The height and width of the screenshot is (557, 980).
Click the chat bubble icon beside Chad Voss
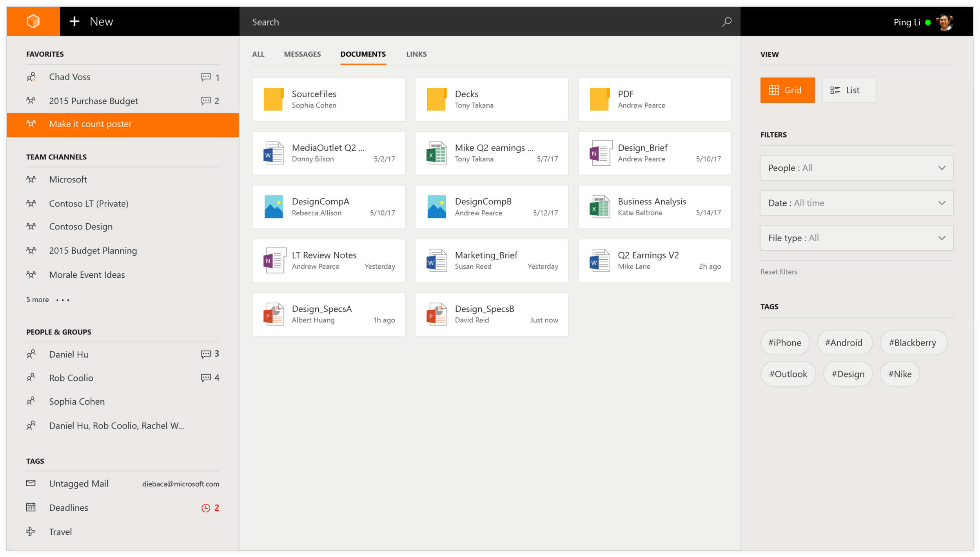pos(205,77)
